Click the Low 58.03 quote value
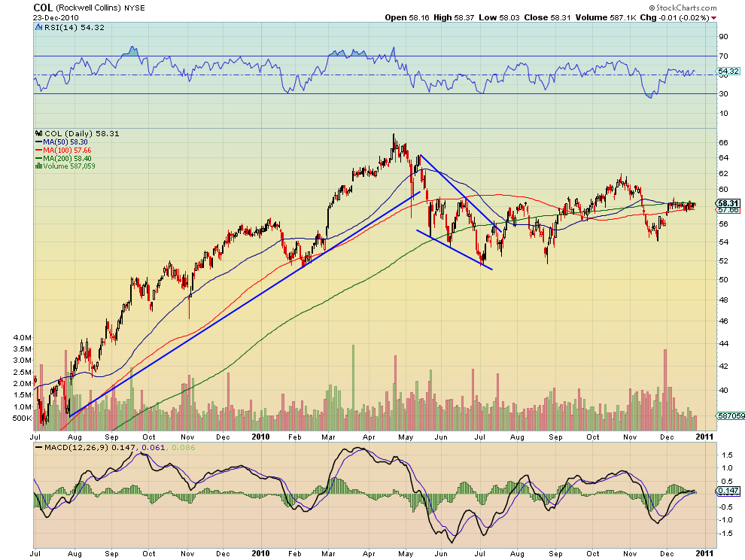 (499, 17)
